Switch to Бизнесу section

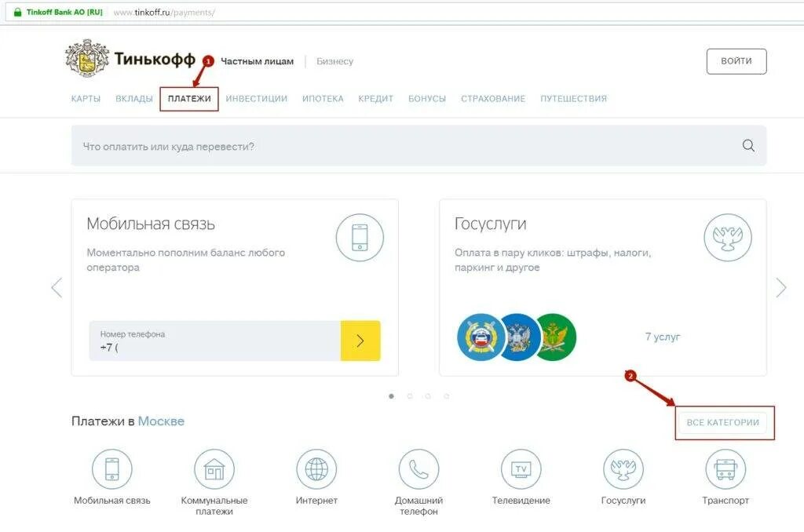(334, 61)
